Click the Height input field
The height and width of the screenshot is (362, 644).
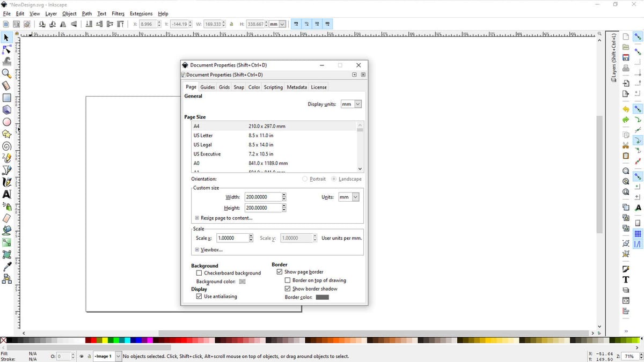tap(263, 208)
